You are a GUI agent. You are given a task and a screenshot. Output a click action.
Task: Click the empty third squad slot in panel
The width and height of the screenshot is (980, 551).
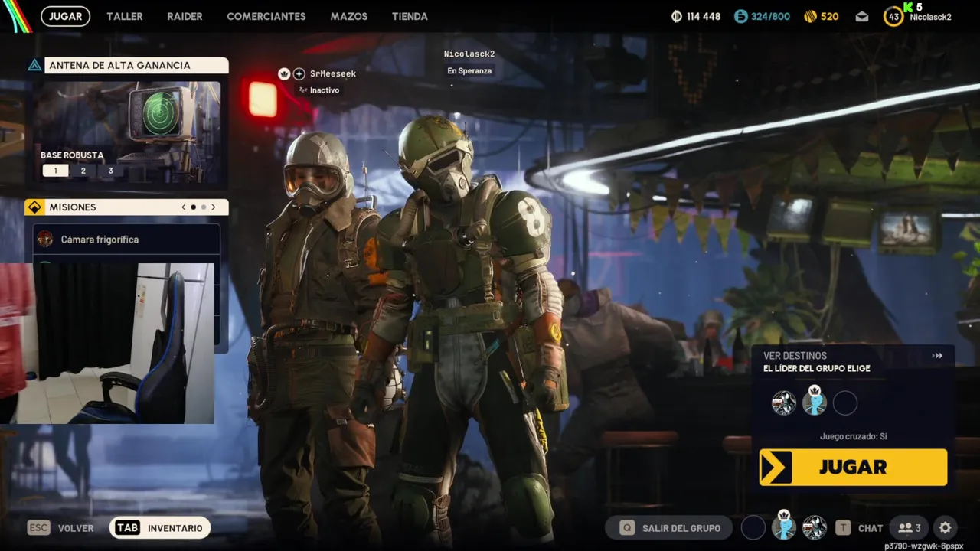844,403
